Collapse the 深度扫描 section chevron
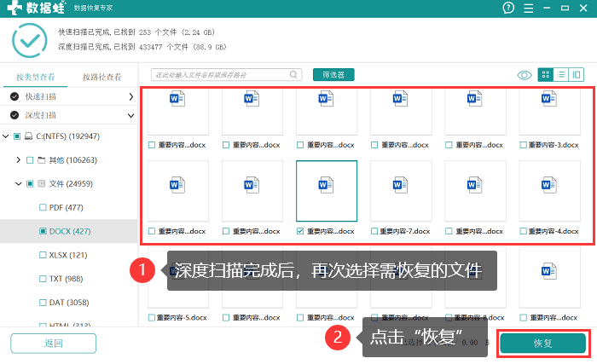 tap(130, 115)
